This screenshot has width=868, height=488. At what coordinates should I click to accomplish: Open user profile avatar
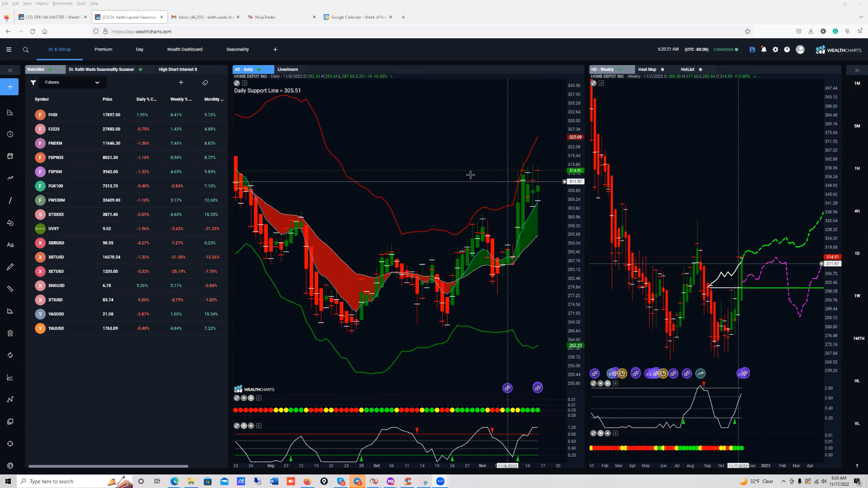pos(800,50)
